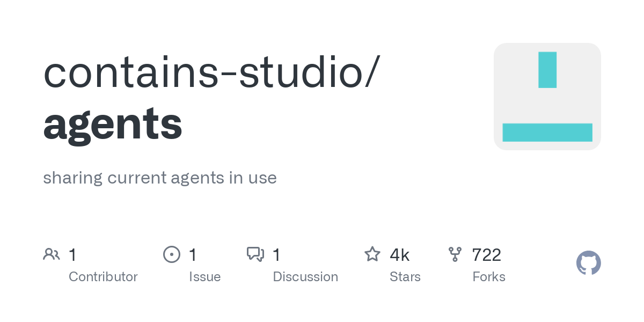Click the Forks label

[x=489, y=277]
